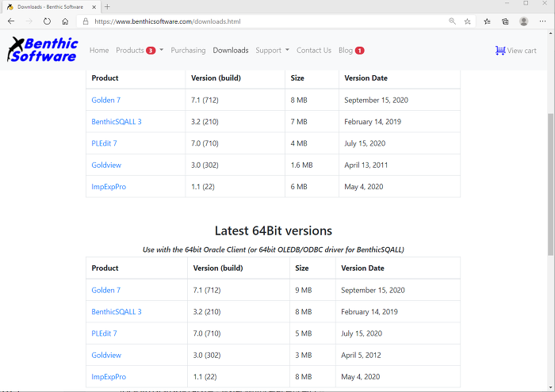Reload the page with Refresh icon

pos(47,21)
